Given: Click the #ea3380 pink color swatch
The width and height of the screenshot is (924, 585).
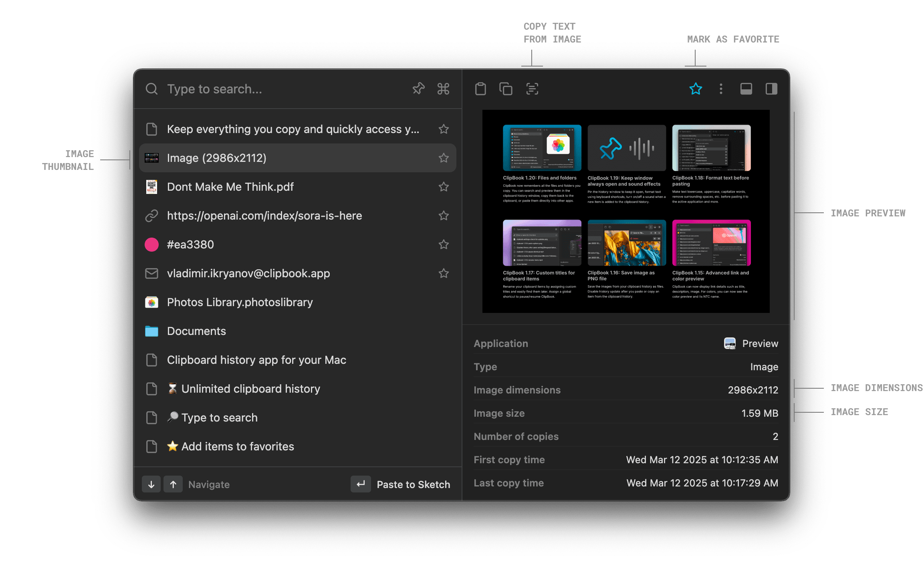Looking at the screenshot, I should coord(151,244).
